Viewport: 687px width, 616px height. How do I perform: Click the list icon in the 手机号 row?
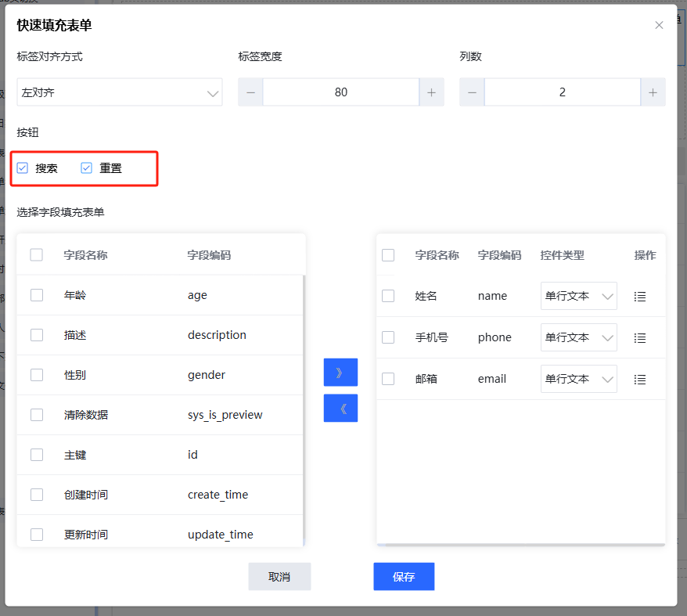coord(639,338)
